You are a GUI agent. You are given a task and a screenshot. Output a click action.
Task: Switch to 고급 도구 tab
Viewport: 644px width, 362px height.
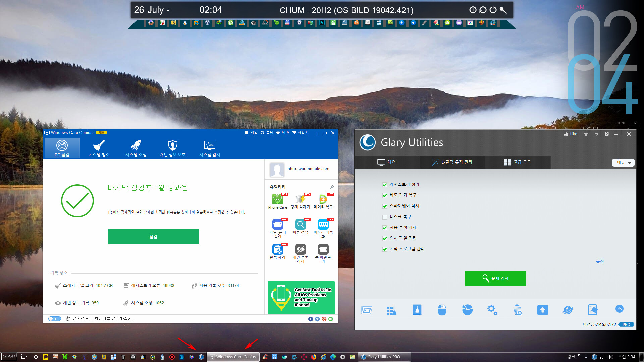point(518,162)
